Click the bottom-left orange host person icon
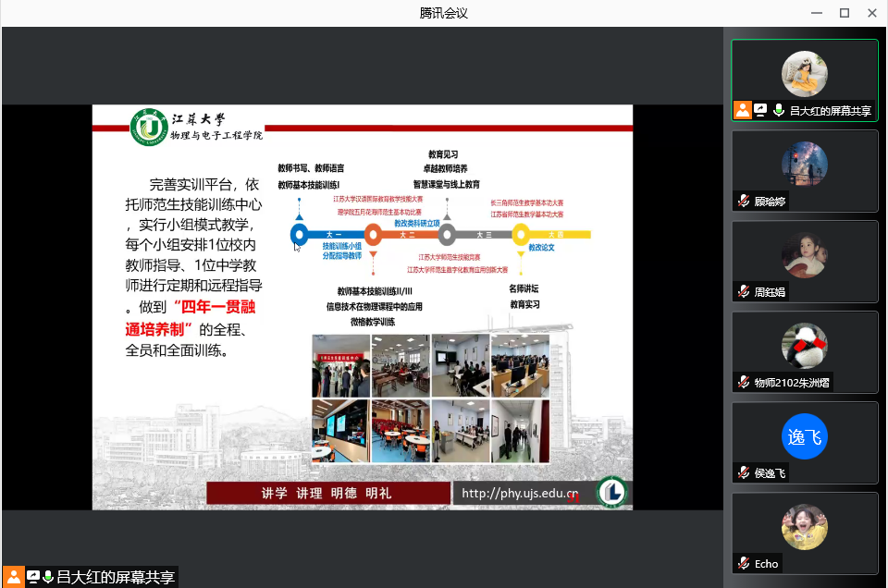This screenshot has height=588, width=888. click(x=14, y=577)
